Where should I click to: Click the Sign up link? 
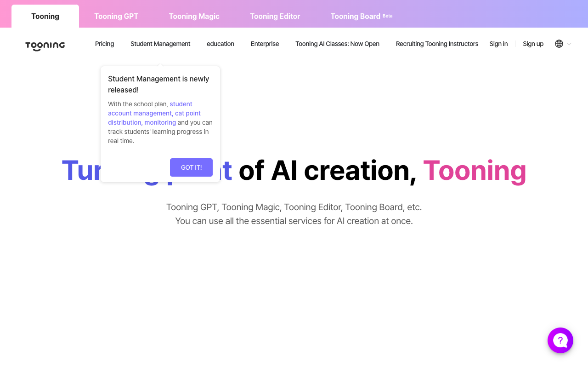point(533,44)
